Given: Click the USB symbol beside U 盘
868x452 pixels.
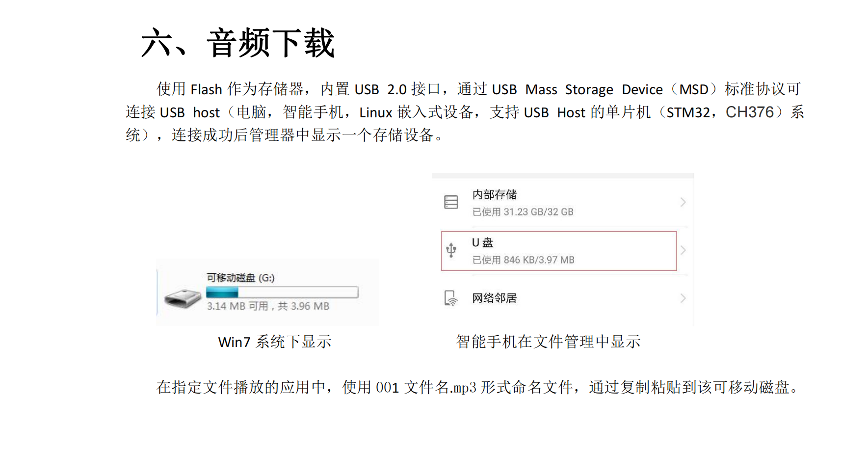Looking at the screenshot, I should [451, 250].
